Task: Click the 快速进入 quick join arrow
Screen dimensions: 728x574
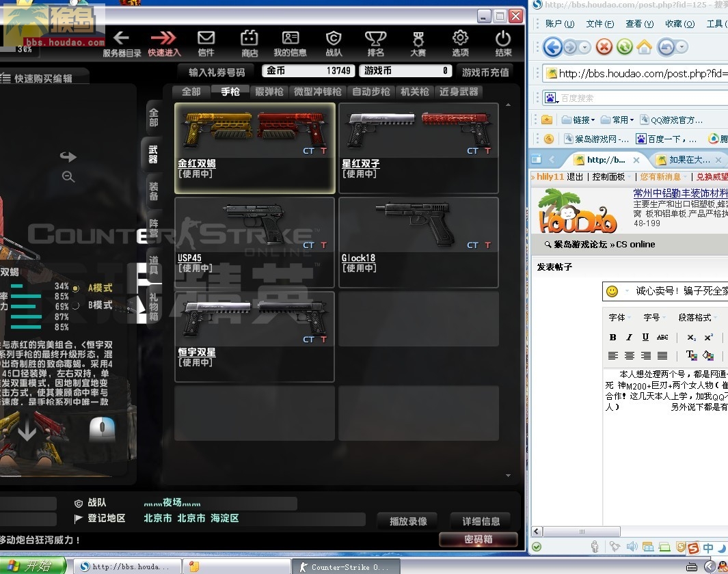Action: [x=164, y=44]
